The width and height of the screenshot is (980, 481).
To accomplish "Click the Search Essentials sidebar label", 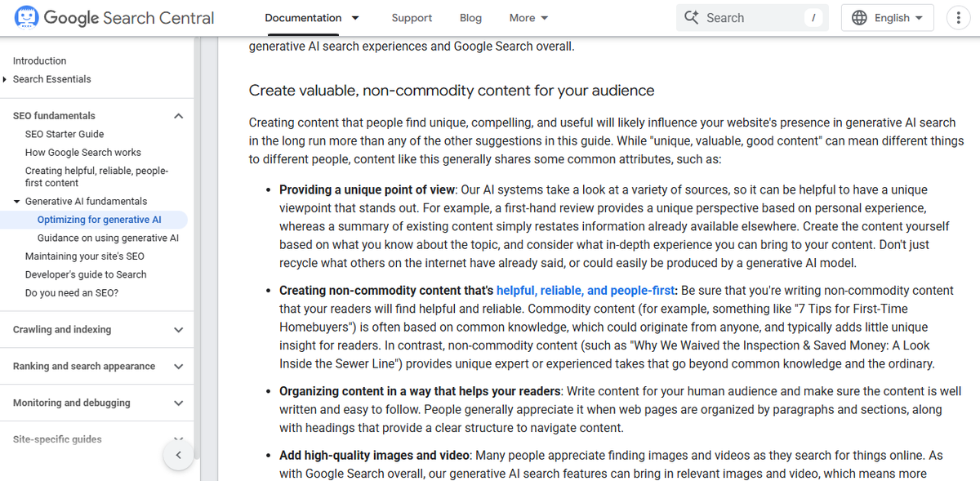I will pyautogui.click(x=52, y=79).
